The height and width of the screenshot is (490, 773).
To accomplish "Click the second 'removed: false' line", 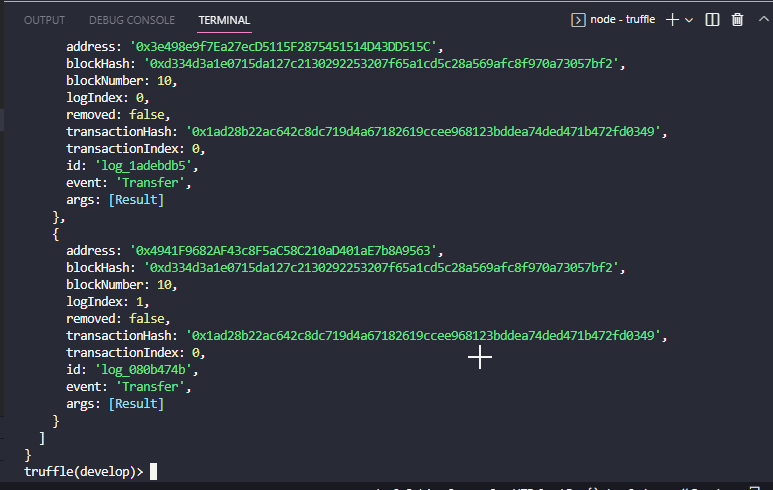I will (118, 319).
